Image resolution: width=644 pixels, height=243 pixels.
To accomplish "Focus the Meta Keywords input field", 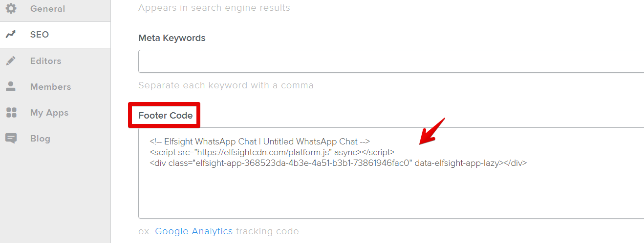I will tap(391, 61).
